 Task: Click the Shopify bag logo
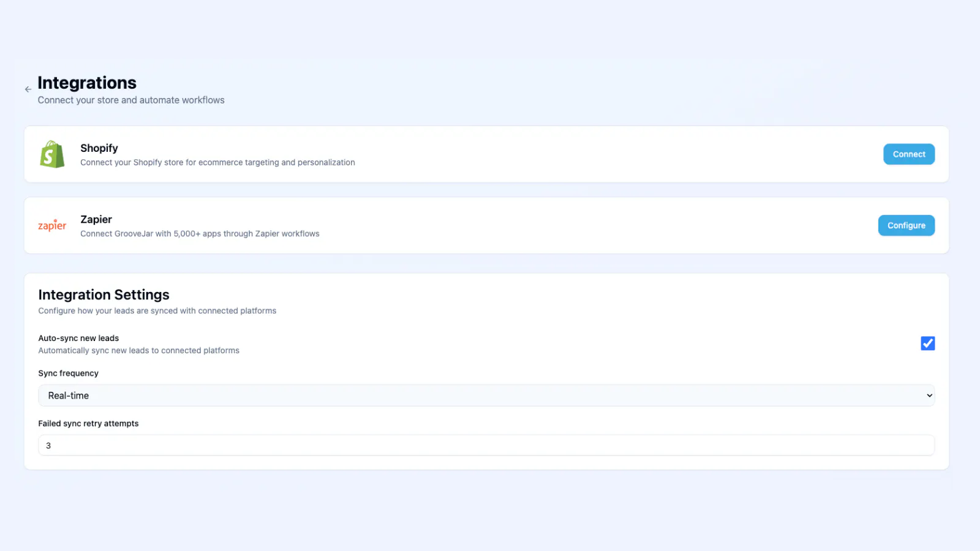(x=52, y=154)
